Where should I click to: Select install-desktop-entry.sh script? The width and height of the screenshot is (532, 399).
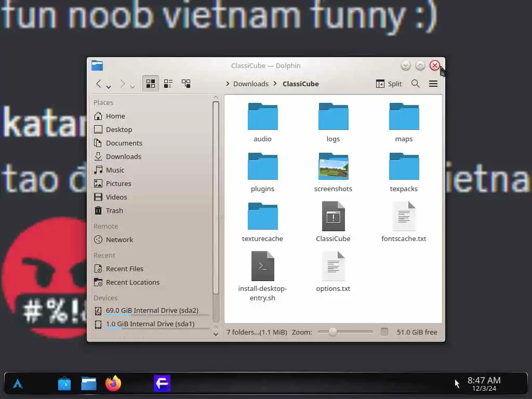click(x=262, y=276)
